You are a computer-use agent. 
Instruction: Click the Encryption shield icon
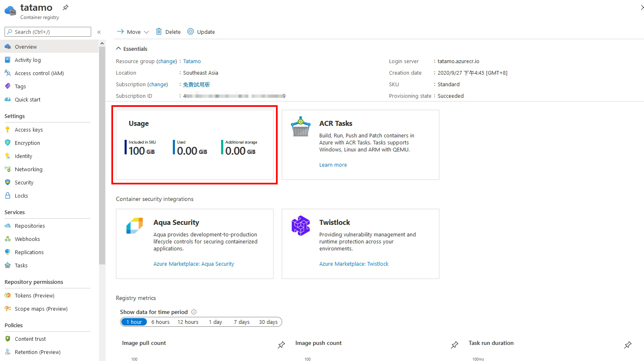pos(7,143)
